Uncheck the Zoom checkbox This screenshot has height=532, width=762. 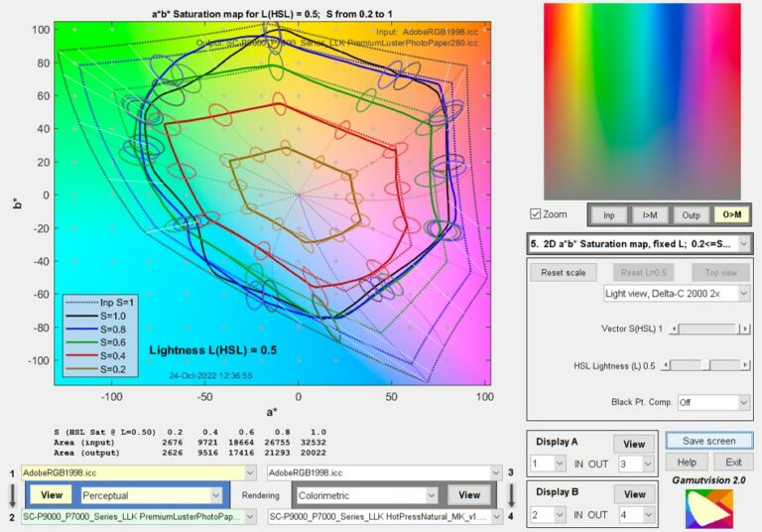(537, 214)
